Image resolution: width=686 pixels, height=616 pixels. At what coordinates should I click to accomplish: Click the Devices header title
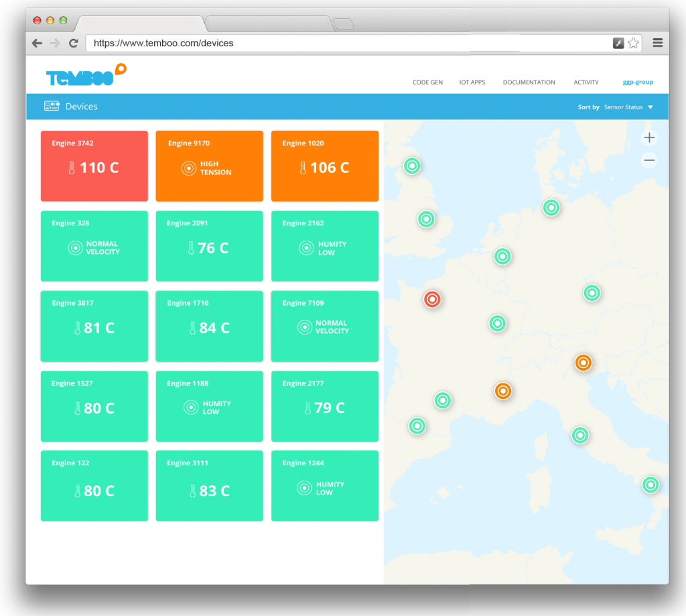[x=81, y=107]
